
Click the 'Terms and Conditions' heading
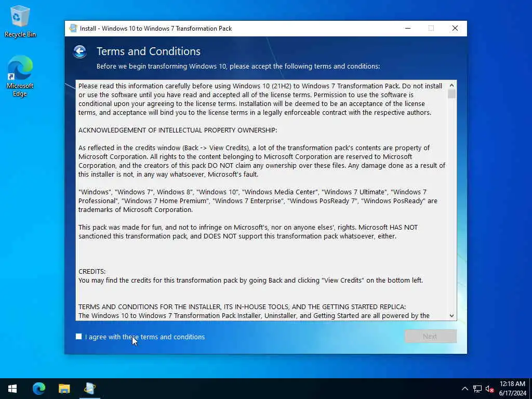pyautogui.click(x=148, y=51)
